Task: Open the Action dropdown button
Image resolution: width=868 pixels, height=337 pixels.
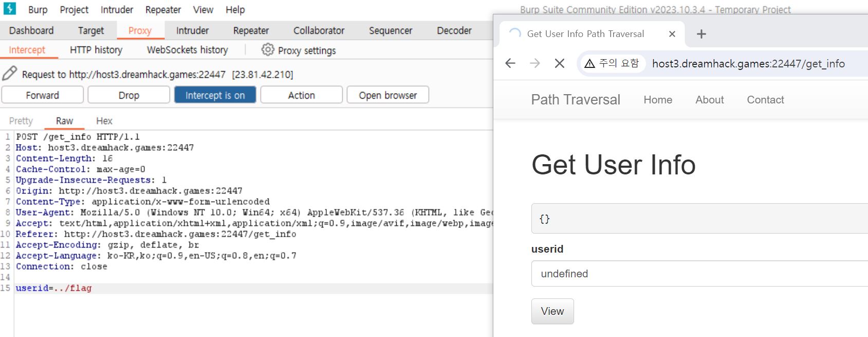Action: 301,95
